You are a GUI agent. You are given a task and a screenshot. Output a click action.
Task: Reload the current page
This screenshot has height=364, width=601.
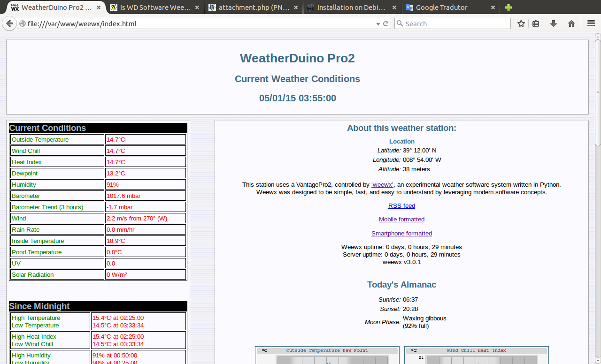[x=386, y=23]
